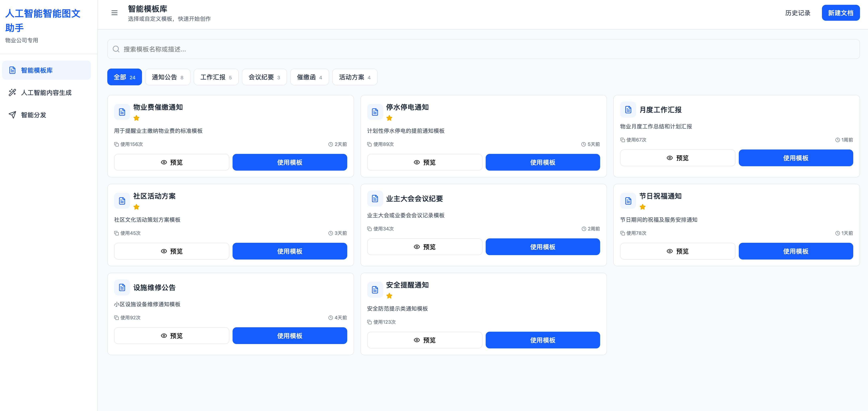This screenshot has width=868, height=411.
Task: Click the 业主大会会议纪要 card title
Action: pyautogui.click(x=414, y=199)
